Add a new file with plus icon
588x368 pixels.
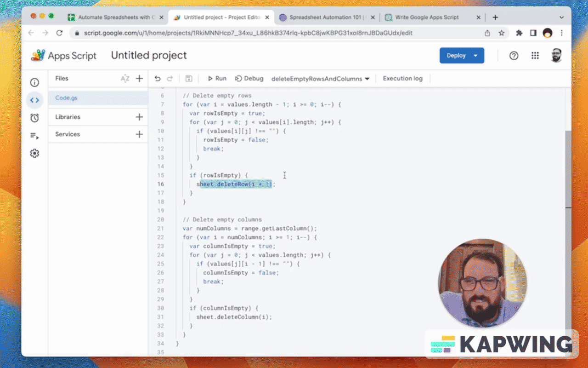tap(140, 79)
